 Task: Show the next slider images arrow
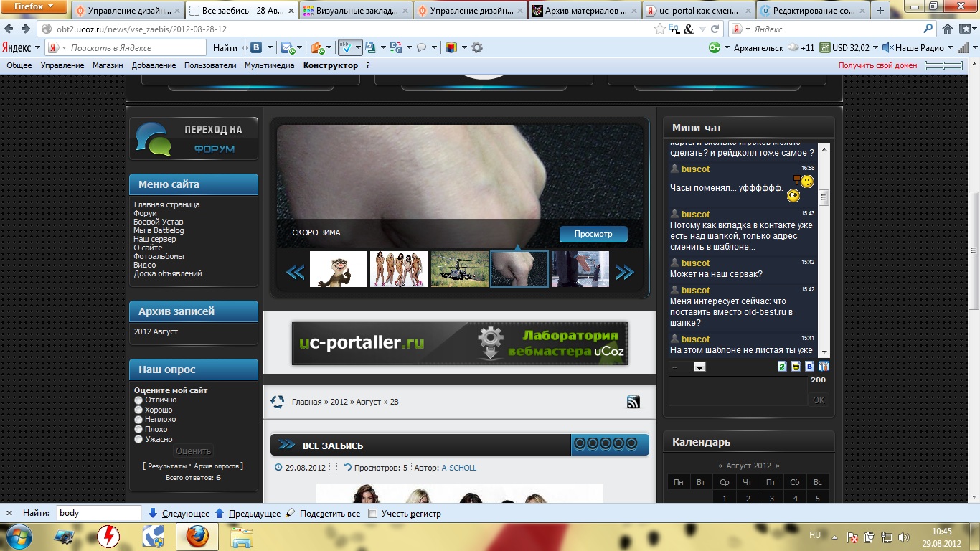point(624,272)
